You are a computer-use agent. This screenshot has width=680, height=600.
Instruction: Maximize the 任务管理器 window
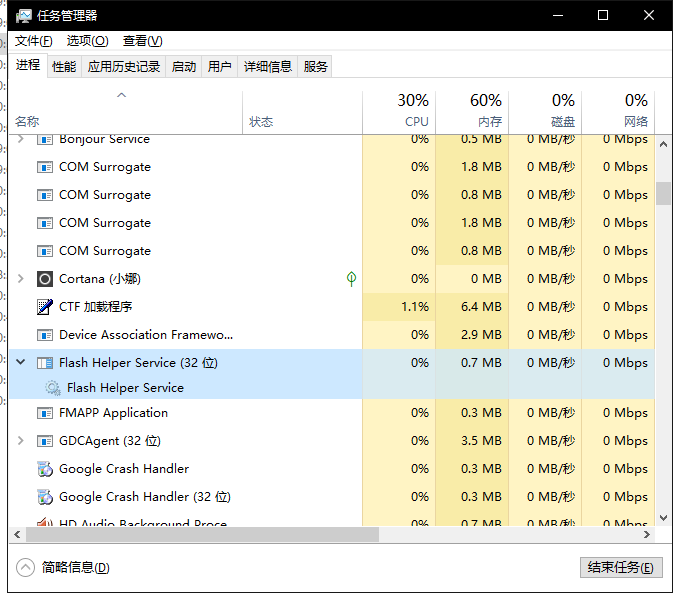(603, 16)
